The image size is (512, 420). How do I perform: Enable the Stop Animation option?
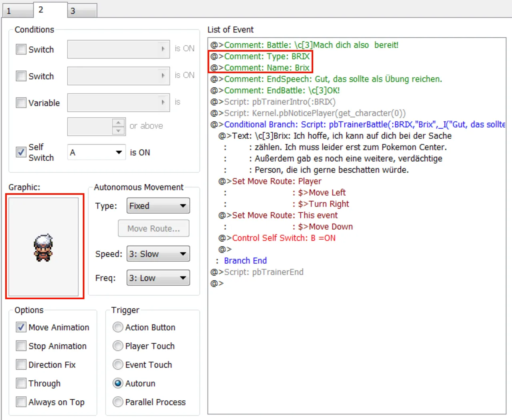point(21,346)
